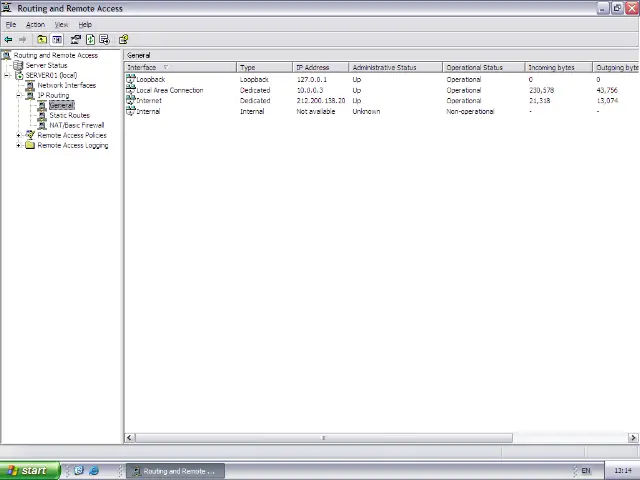Viewport: 640px width, 480px height.
Task: Click the 13:14 system clock
Action: tap(623, 471)
